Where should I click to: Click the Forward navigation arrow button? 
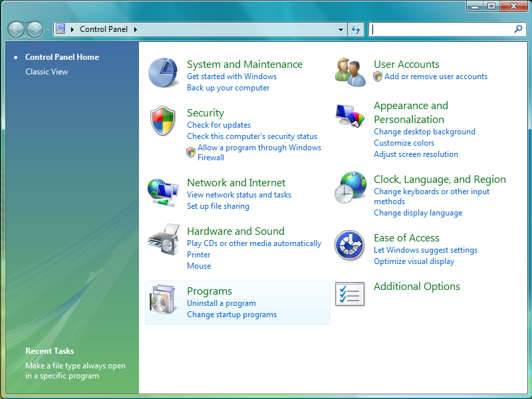[35, 29]
